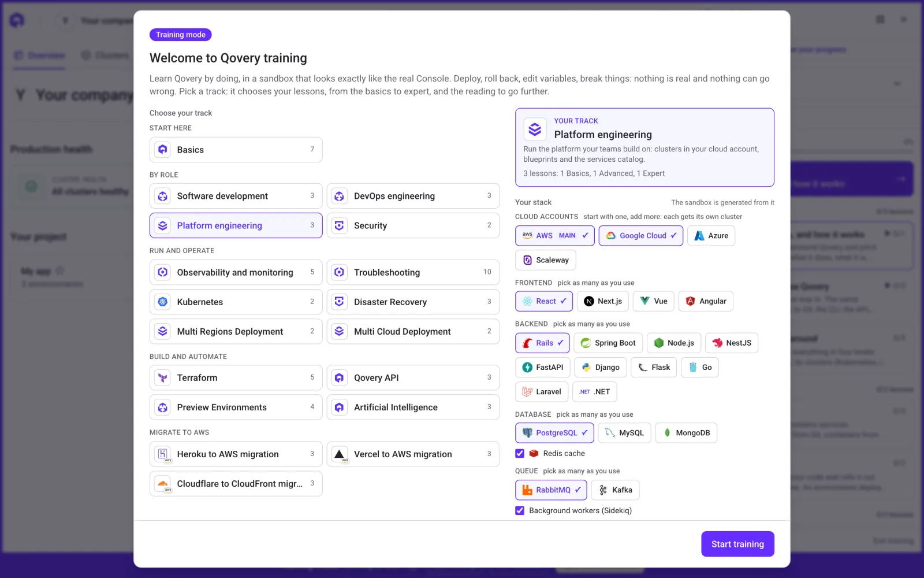Click the Artificial Intelligence track icon

pyautogui.click(x=340, y=407)
